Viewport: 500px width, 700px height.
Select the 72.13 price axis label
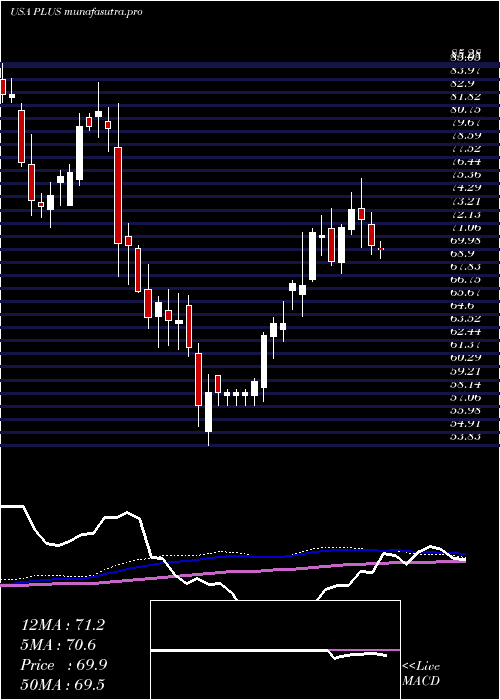click(466, 214)
